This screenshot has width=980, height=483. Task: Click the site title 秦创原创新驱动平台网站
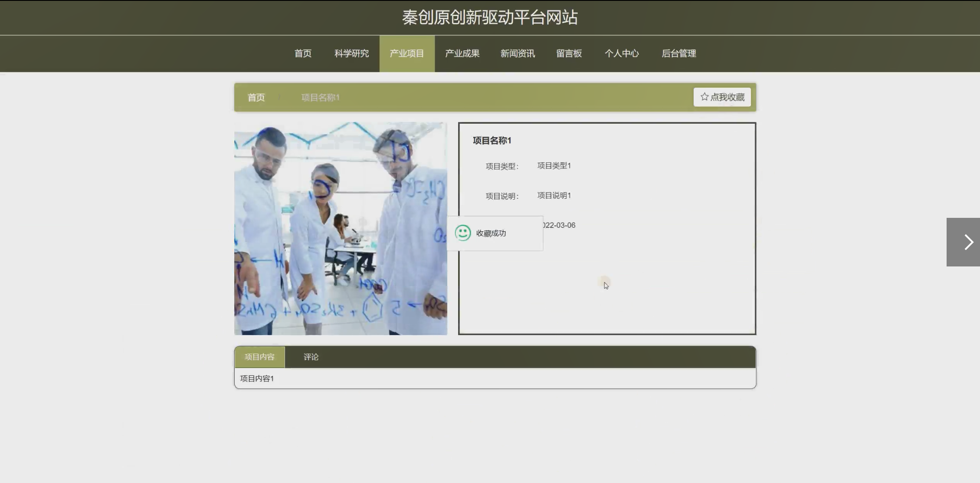pyautogui.click(x=490, y=17)
